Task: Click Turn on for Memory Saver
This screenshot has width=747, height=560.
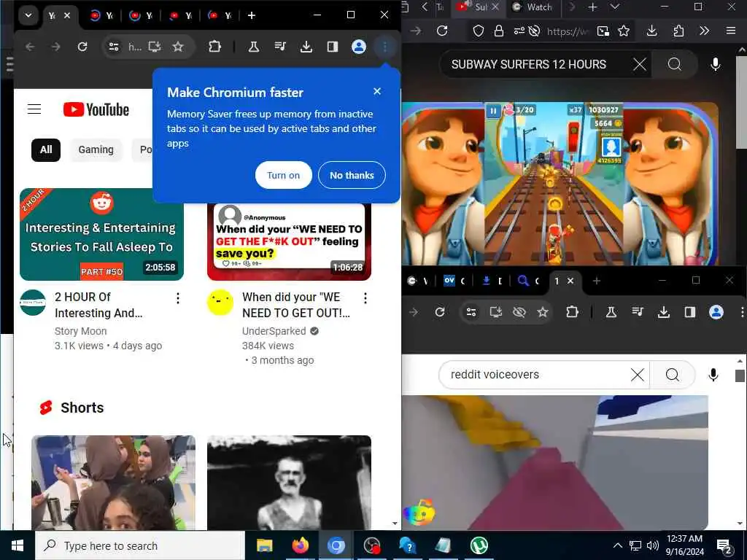Action: pyautogui.click(x=284, y=175)
